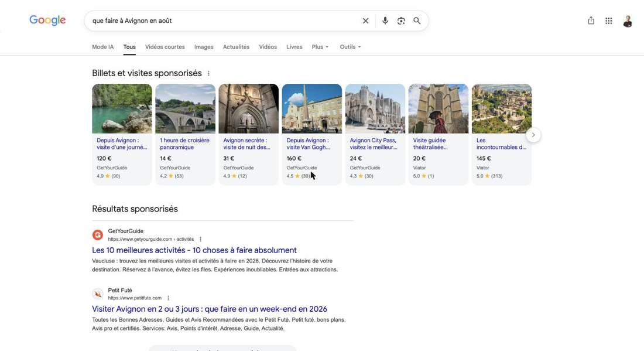This screenshot has width=644, height=351.
Task: Open options beside Billets et visites sponsorisés
Action: pyautogui.click(x=208, y=73)
